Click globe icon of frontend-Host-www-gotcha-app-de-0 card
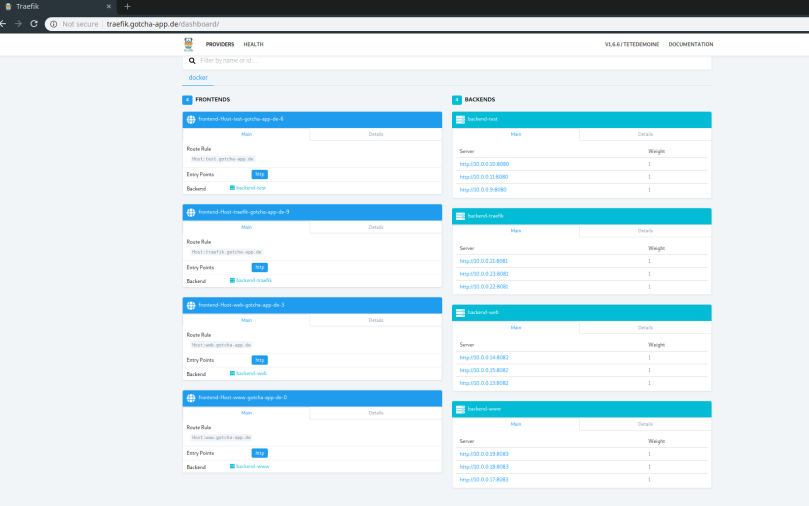 pos(191,398)
